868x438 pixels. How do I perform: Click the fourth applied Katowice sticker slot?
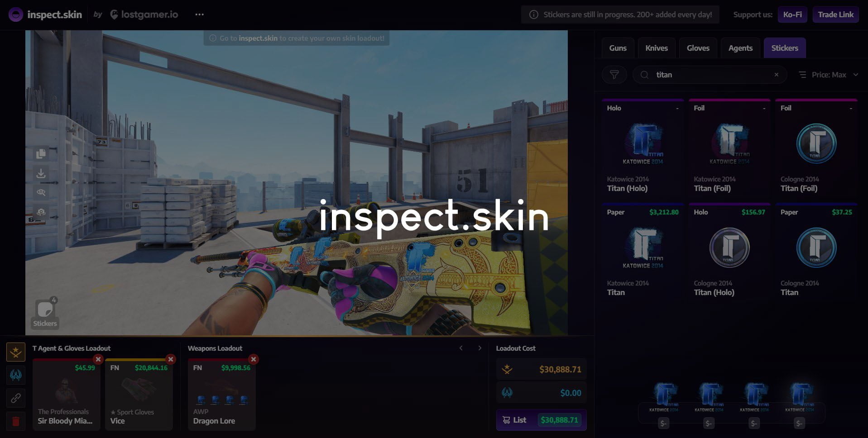coord(799,397)
